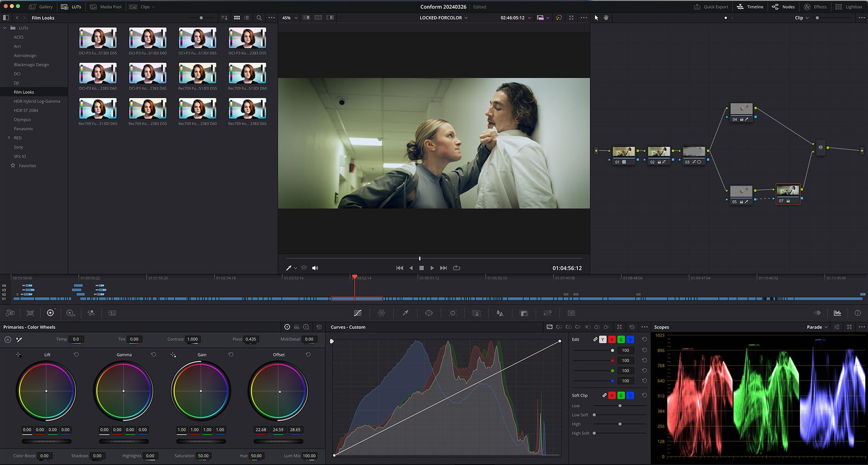The width and height of the screenshot is (868, 465).
Task: Select the Qualifier eyedropper palette
Action: (x=405, y=313)
